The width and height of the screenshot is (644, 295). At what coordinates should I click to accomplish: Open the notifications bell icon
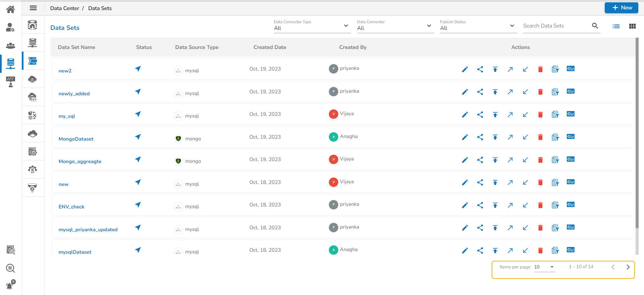click(x=10, y=285)
